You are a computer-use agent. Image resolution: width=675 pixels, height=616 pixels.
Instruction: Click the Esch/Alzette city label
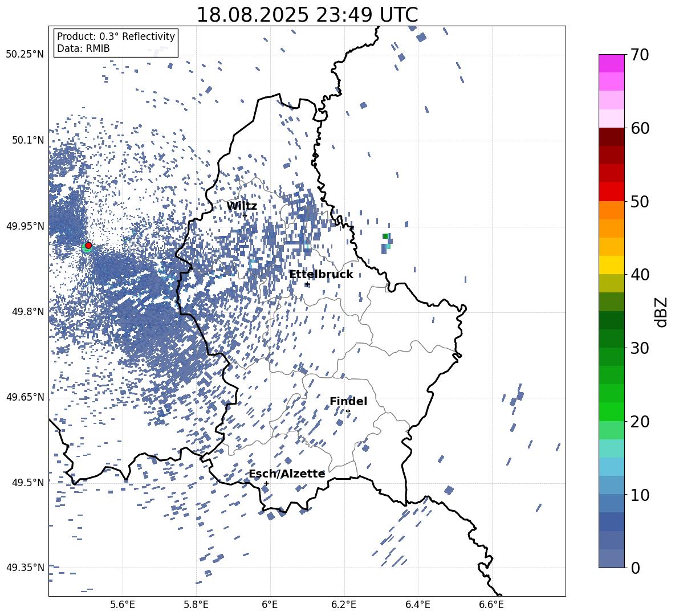(287, 474)
